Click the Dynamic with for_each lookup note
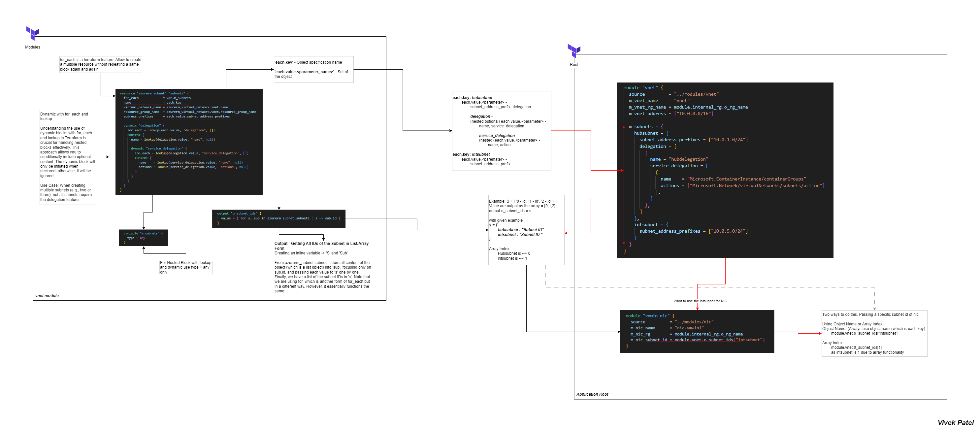This screenshot has height=429, width=980. coord(67,157)
